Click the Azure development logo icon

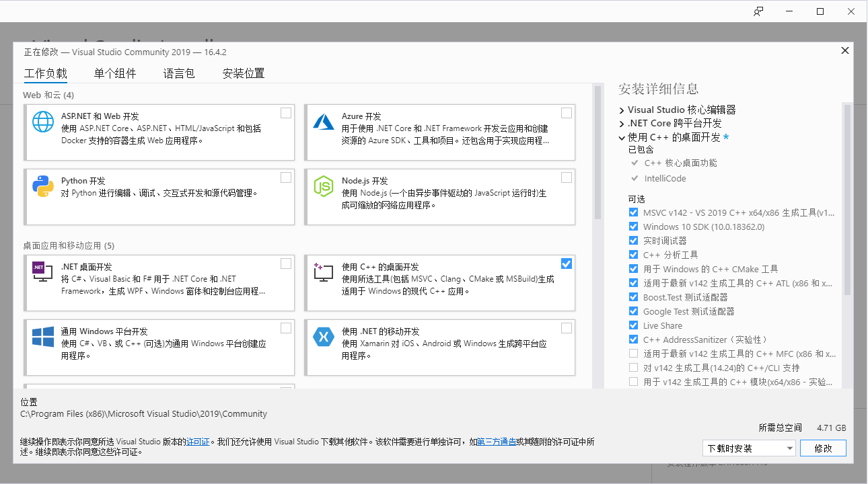(x=324, y=122)
